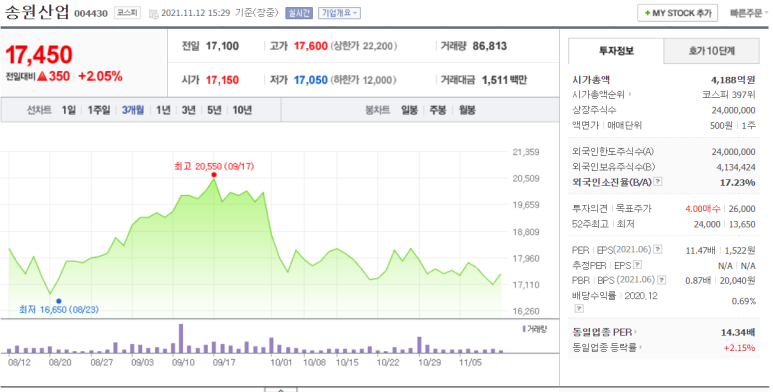Select the 월봉 candle chart
Image resolution: width=773 pixels, height=392 pixels.
pyautogui.click(x=467, y=110)
